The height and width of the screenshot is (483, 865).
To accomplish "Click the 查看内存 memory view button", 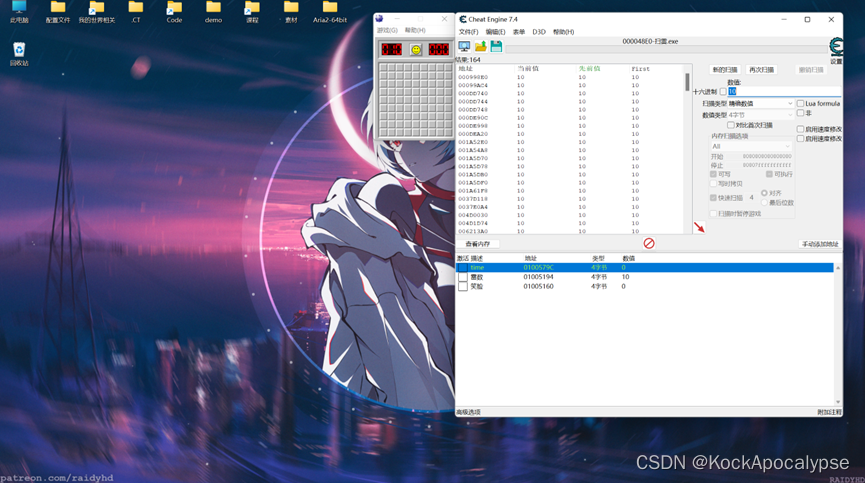I will (478, 244).
